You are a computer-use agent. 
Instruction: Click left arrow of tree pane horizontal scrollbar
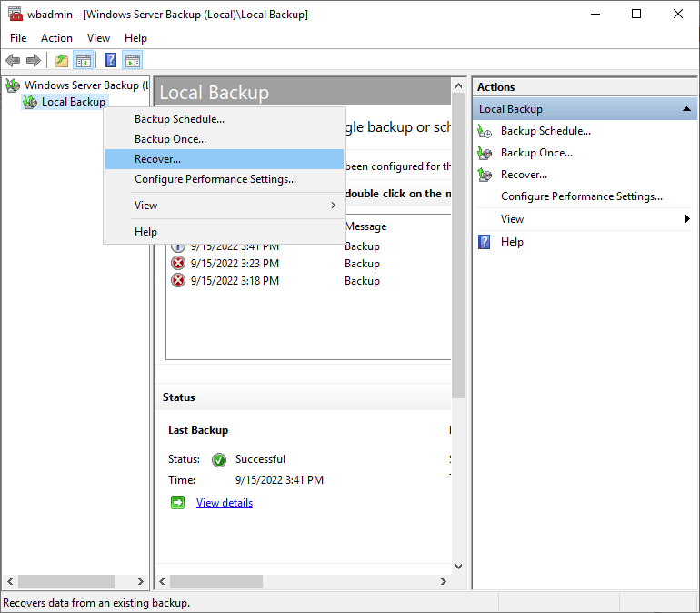click(10, 581)
